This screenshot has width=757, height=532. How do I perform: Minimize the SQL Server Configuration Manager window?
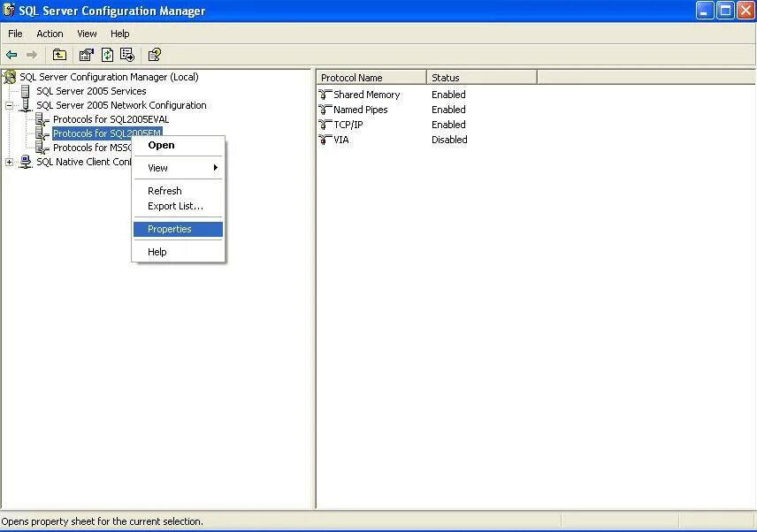[705, 11]
